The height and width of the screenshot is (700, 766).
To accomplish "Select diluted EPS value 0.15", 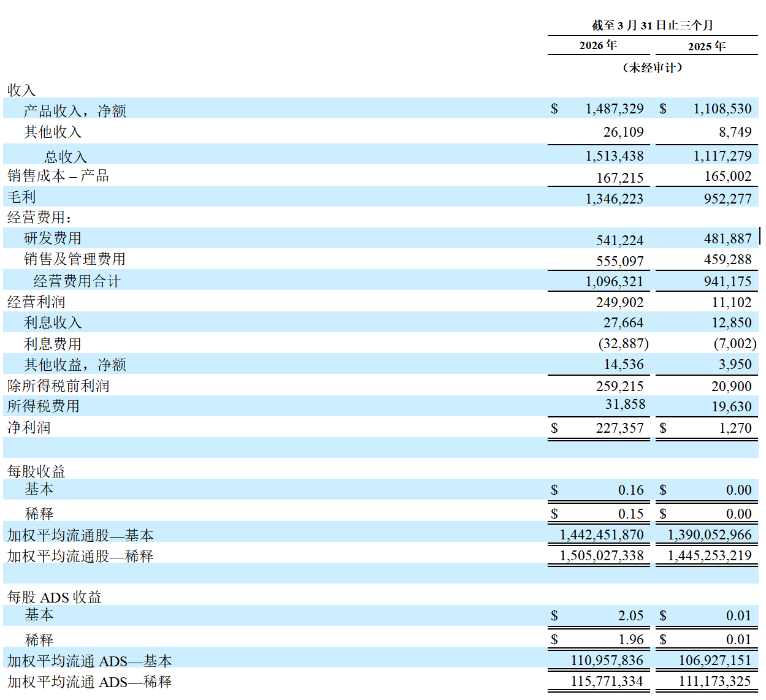I will point(631,514).
